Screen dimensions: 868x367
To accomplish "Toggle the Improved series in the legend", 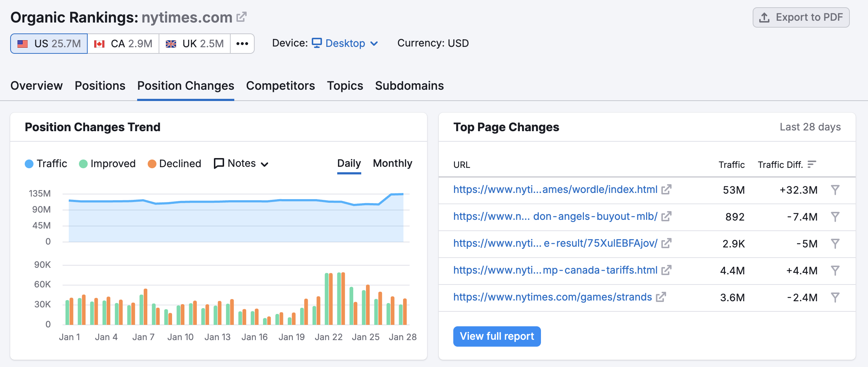I will [x=107, y=164].
